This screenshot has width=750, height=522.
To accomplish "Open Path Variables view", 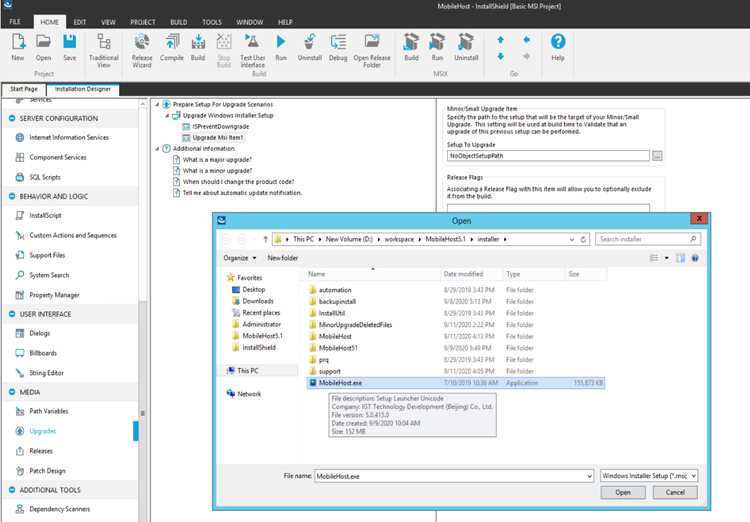I will 49,411.
